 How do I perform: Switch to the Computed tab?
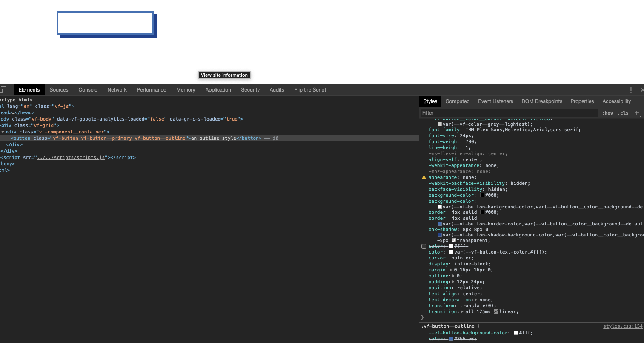tap(457, 101)
